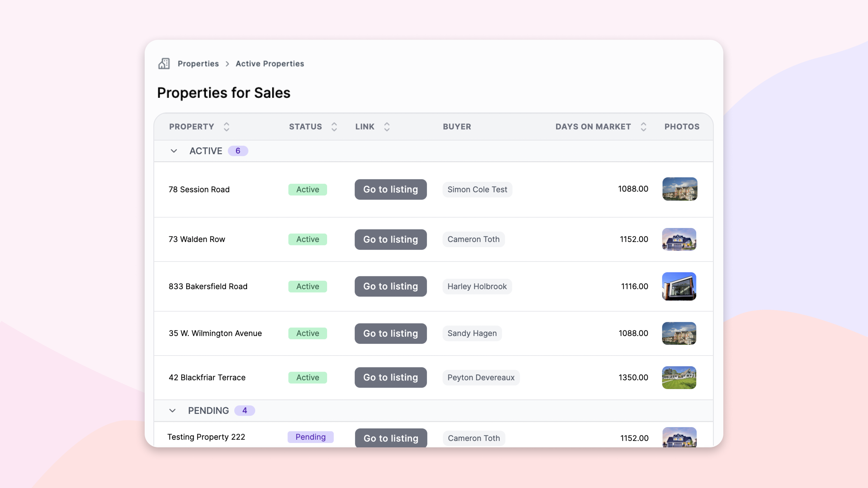
Task: Select the 35 W. Wilmington Avenue property name
Action: coord(215,333)
